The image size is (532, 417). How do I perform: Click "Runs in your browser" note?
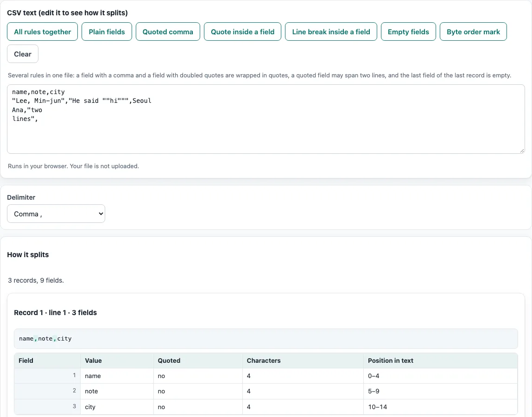[x=73, y=166]
